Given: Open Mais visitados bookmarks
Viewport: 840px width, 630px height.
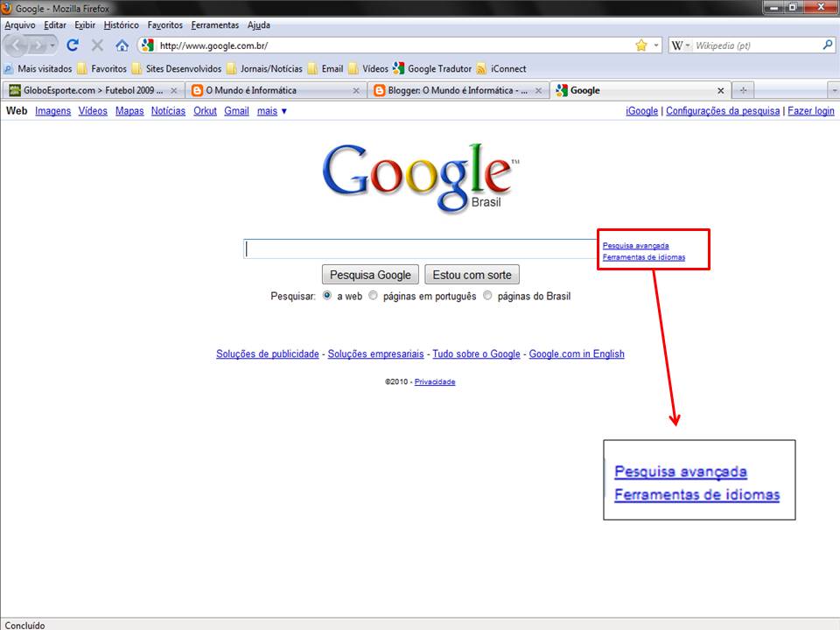Looking at the screenshot, I should 38,68.
